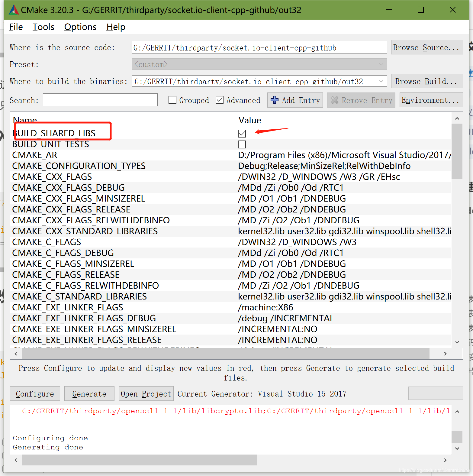Click the CMAKE_AR Visual Studio path value
Viewport: 473px width, 476px height.
pos(345,155)
